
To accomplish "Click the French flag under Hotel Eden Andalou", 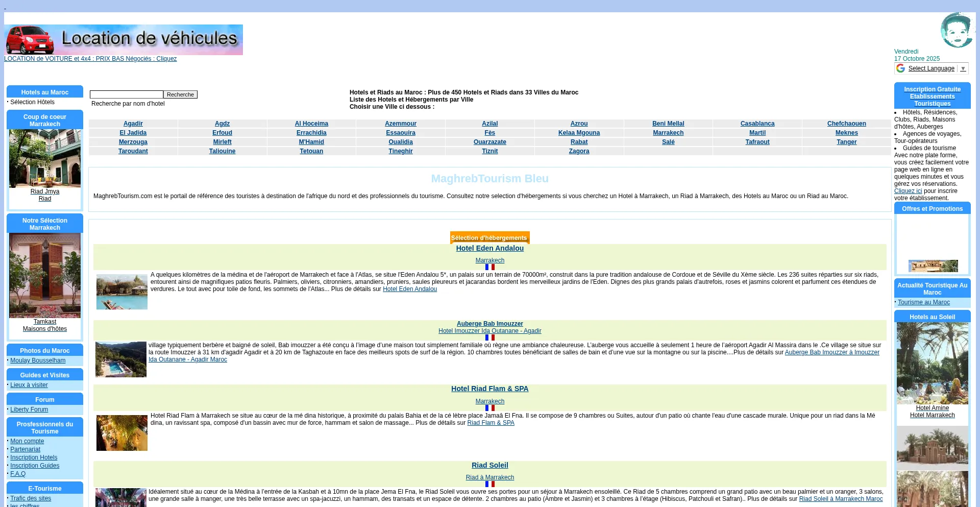I will click(x=489, y=267).
